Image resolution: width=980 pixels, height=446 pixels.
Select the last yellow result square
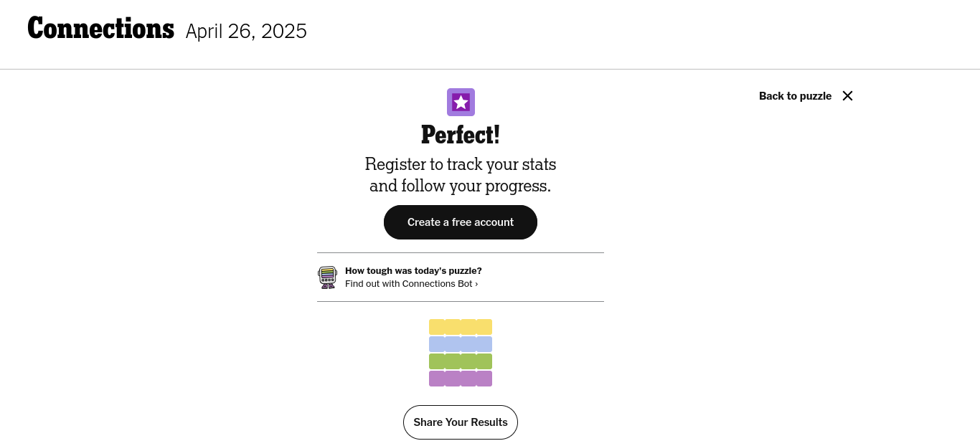point(484,327)
